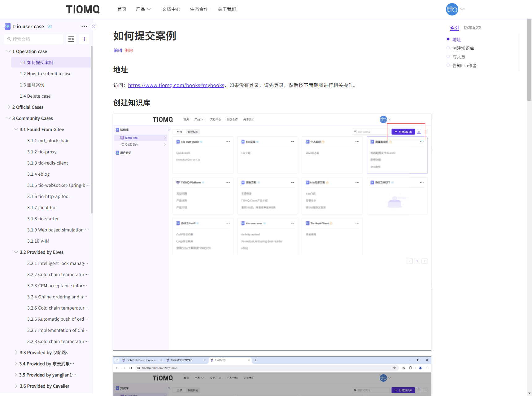The width and height of the screenshot is (532, 396).
Task: Select 1.1 如何提交案例 in tree
Action: 51,63
